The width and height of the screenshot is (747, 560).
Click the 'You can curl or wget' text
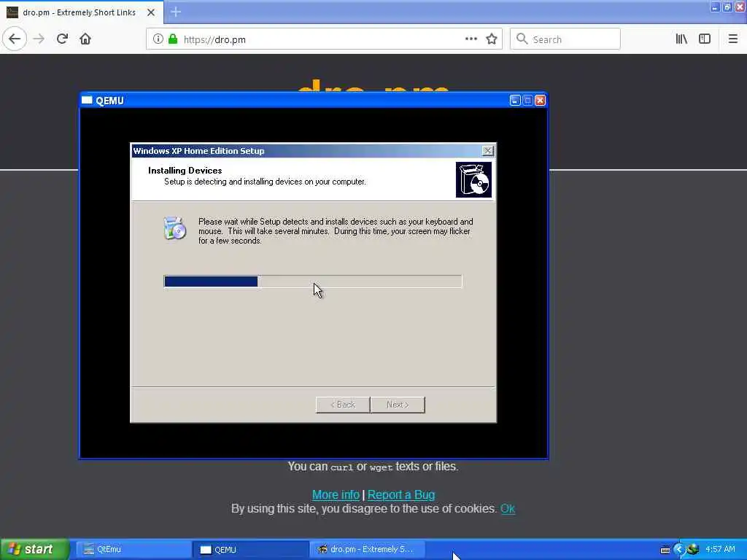[x=373, y=466]
